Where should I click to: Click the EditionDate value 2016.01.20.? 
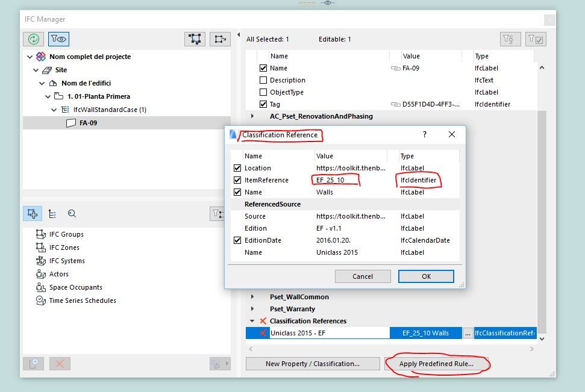pos(333,240)
